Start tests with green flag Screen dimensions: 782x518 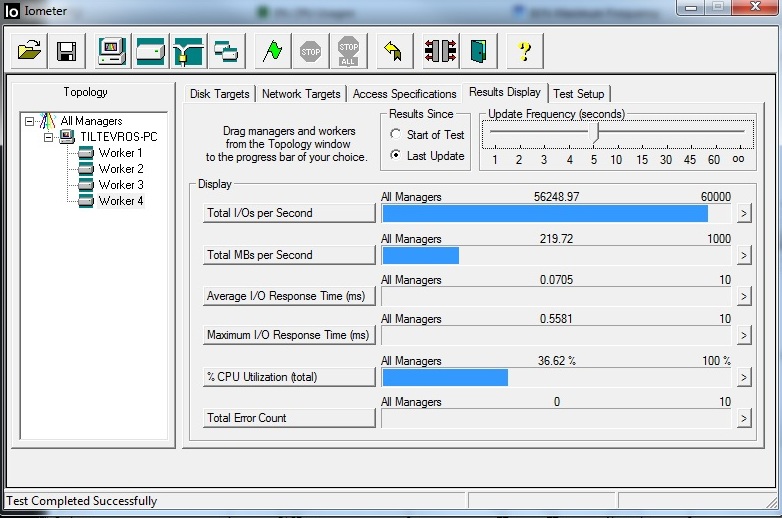point(273,51)
